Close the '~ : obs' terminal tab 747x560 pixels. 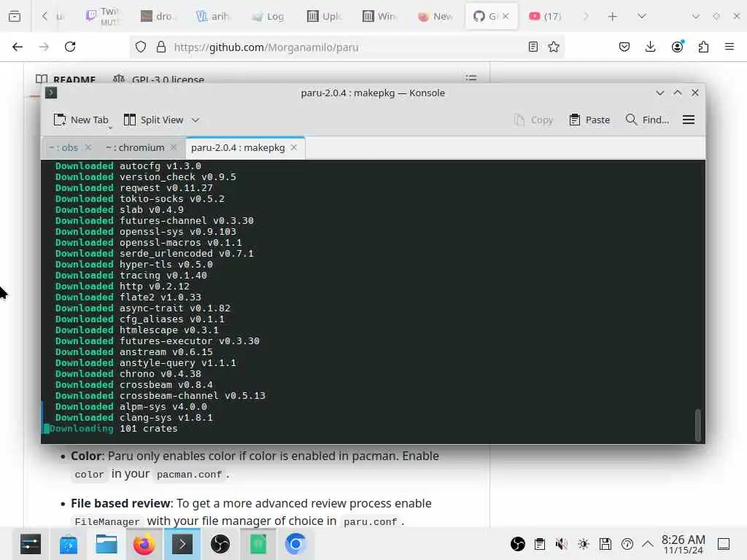[x=88, y=147]
